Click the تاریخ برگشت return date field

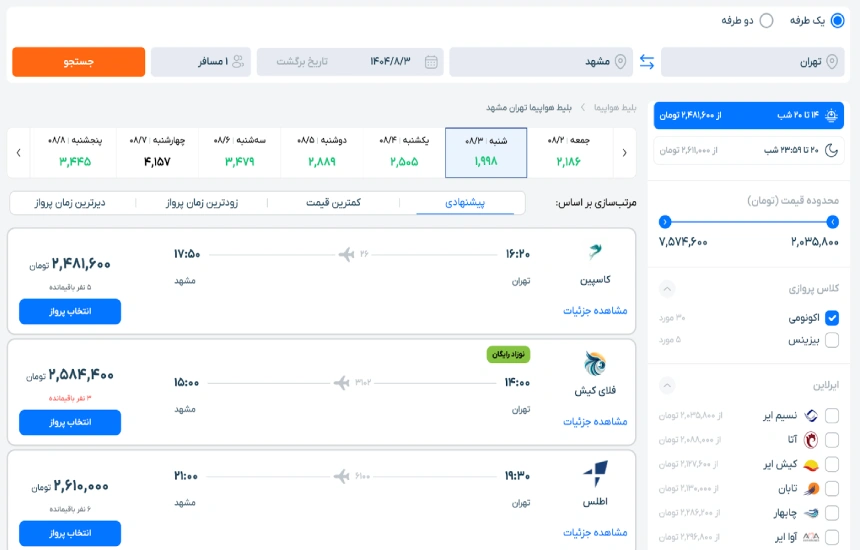[x=302, y=61]
